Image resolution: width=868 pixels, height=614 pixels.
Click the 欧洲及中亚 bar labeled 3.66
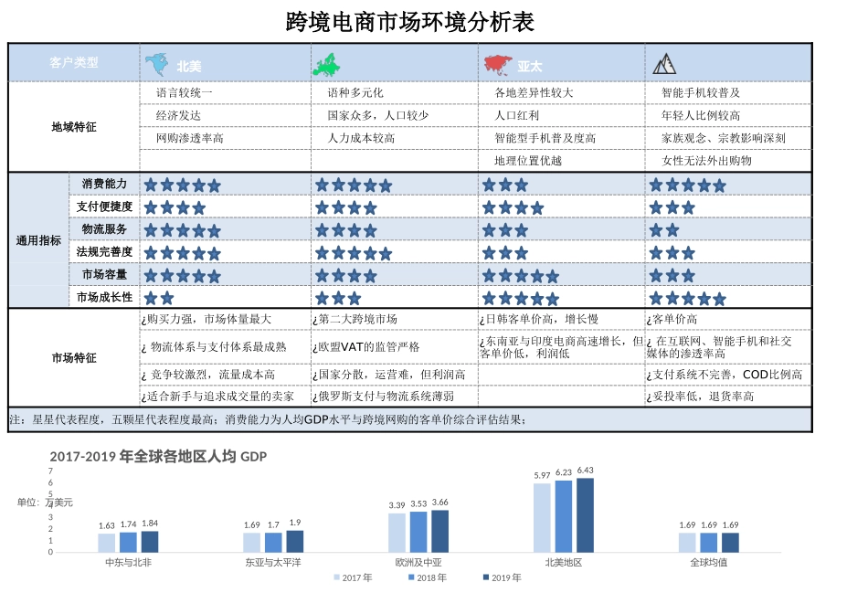click(x=440, y=532)
